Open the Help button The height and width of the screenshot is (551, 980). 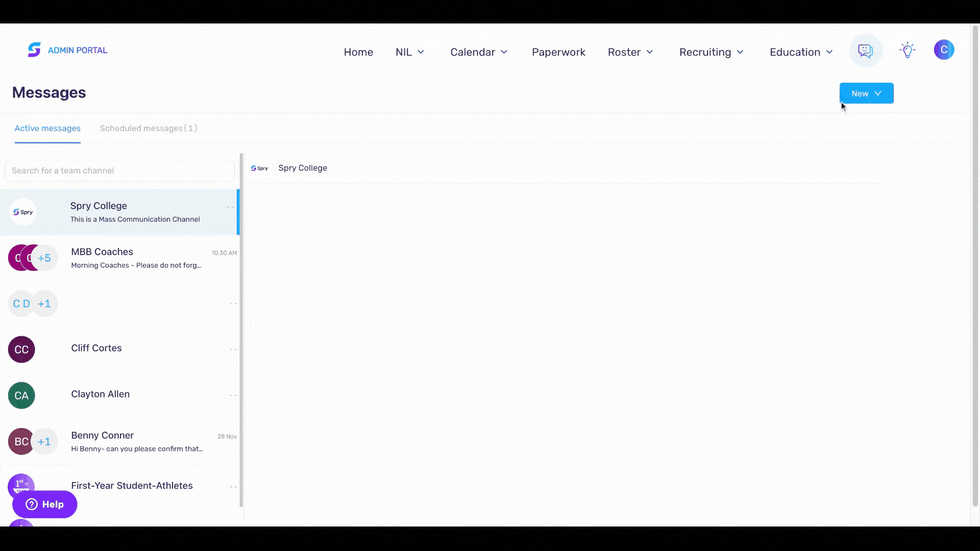coord(45,504)
